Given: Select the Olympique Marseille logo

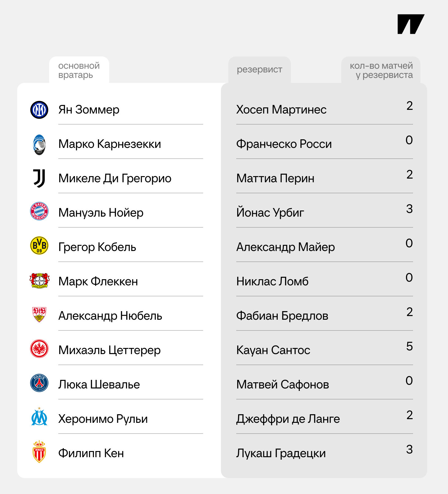Looking at the screenshot, I should pos(39,417).
